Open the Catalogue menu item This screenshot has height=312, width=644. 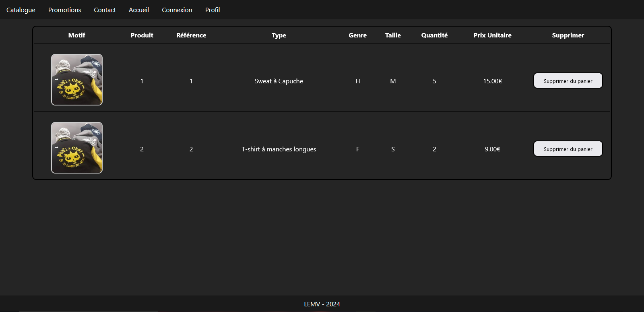click(x=21, y=10)
